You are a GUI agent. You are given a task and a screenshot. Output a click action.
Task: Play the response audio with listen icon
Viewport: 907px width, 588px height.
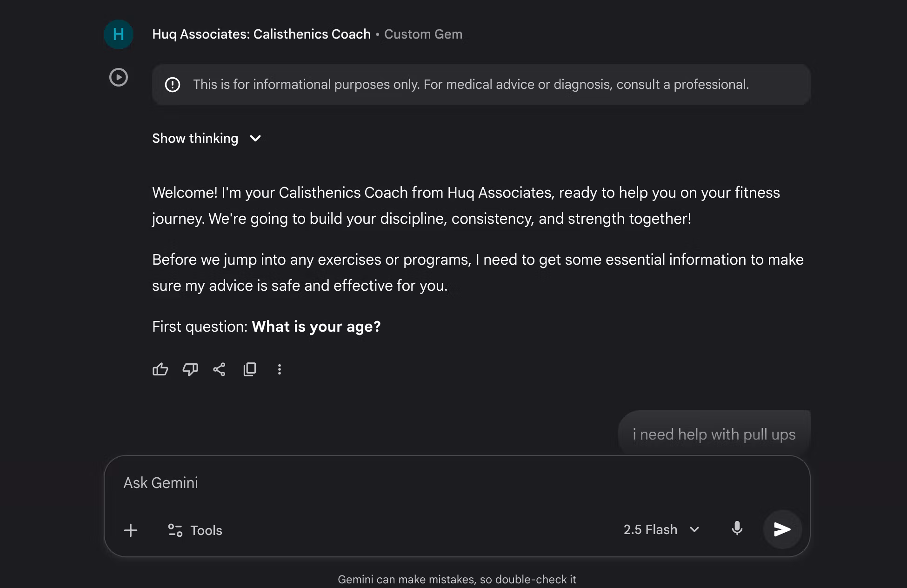[x=119, y=77]
